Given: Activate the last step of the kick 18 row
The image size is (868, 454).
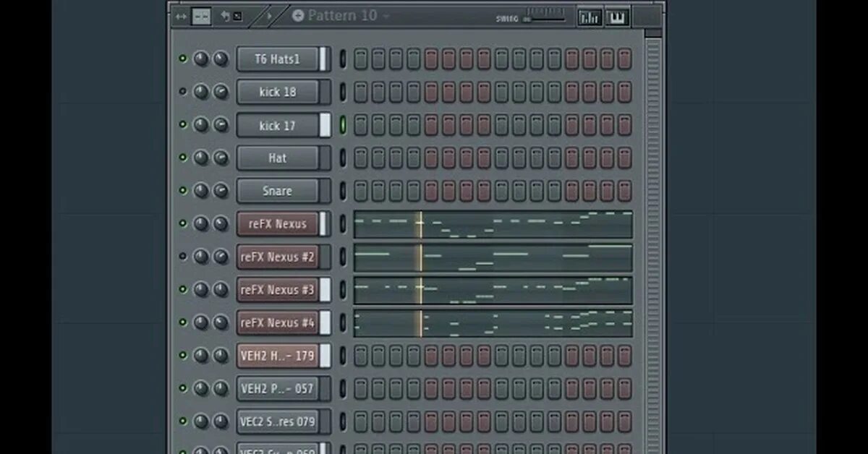Looking at the screenshot, I should click(624, 92).
